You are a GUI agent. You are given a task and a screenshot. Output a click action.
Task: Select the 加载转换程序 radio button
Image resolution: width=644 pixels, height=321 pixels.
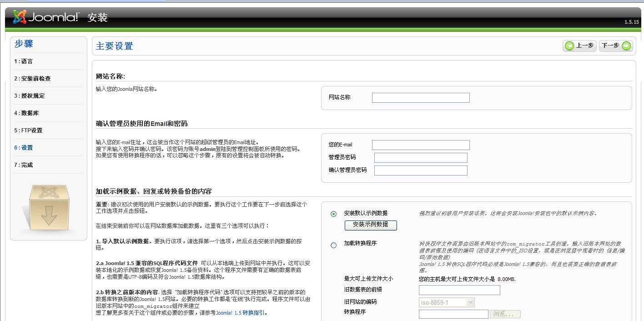pos(334,246)
